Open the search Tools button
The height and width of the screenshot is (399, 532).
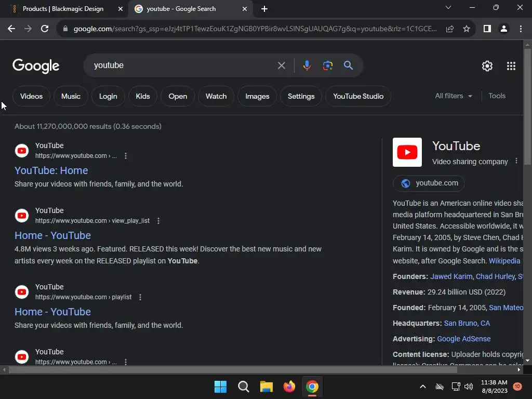point(497,96)
